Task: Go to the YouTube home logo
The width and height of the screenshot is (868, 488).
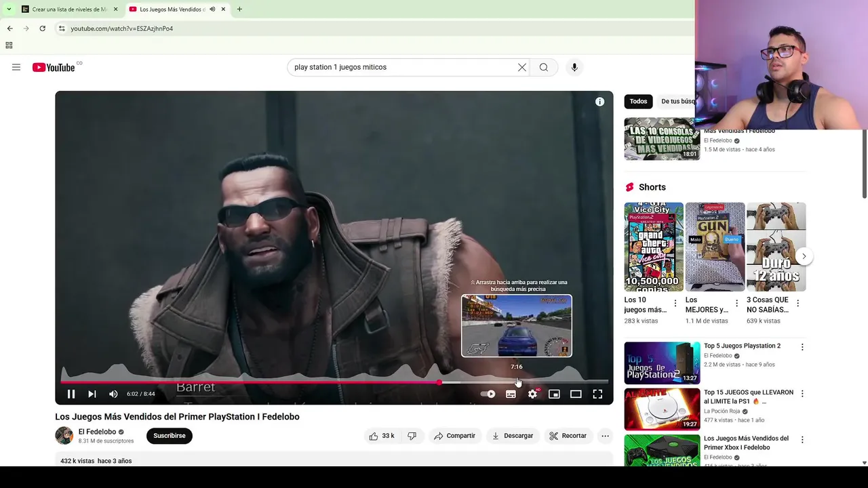Action: (x=54, y=67)
